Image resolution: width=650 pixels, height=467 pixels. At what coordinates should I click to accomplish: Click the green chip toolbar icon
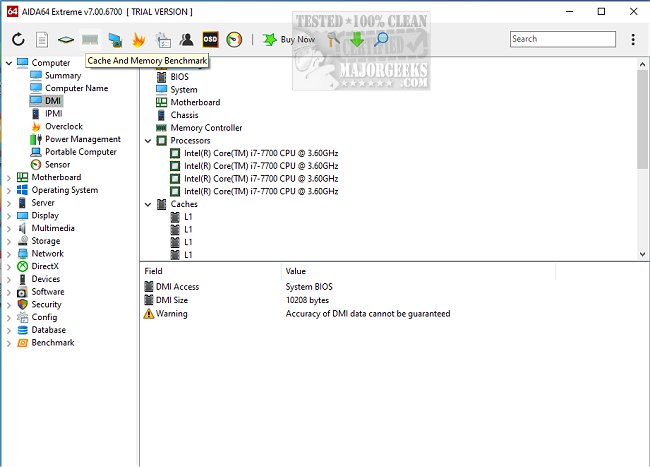pos(66,40)
